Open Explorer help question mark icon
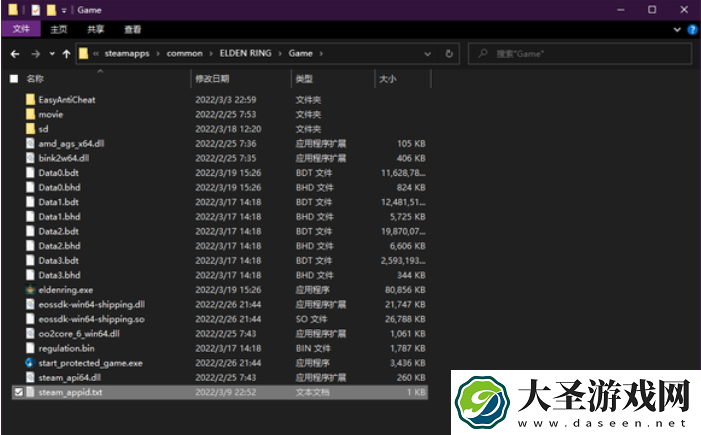 (x=692, y=30)
